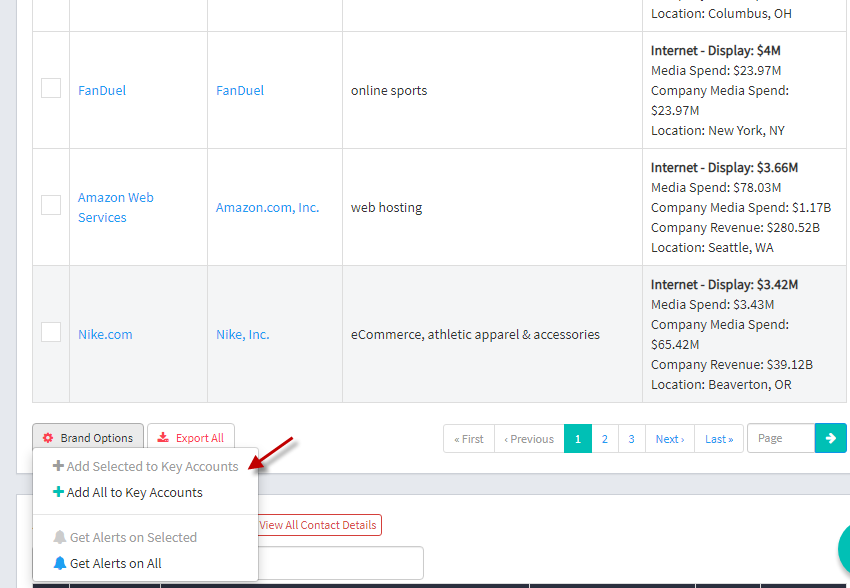
Task: Open the Amazon.com, Inc. company link
Action: click(268, 208)
